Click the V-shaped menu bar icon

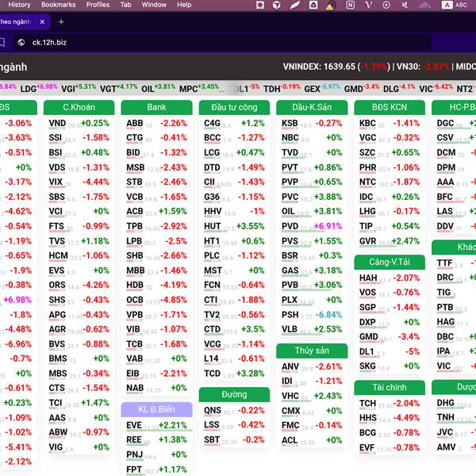[x=369, y=5]
